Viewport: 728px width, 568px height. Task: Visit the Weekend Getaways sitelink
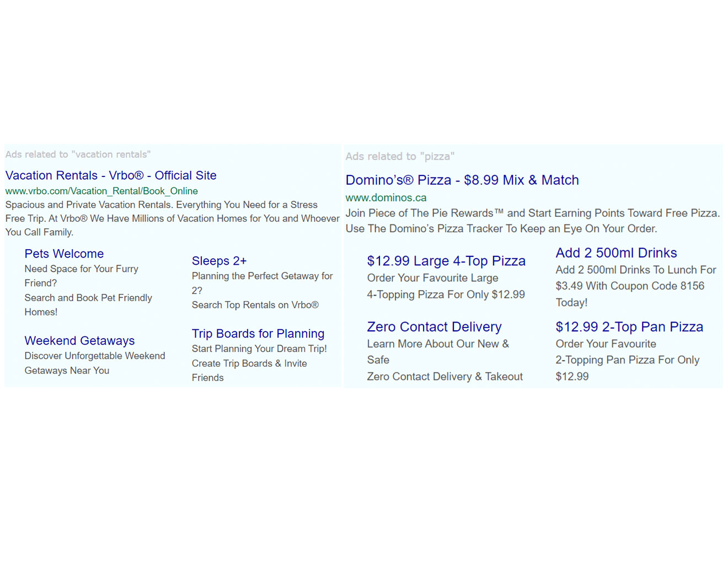[79, 341]
